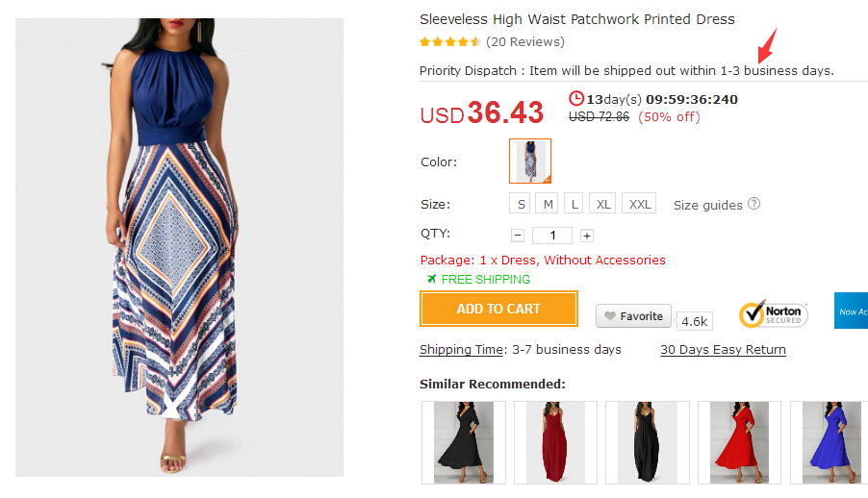Click the Size guides question mark icon
The height and width of the screenshot is (498, 868).
coord(754,204)
